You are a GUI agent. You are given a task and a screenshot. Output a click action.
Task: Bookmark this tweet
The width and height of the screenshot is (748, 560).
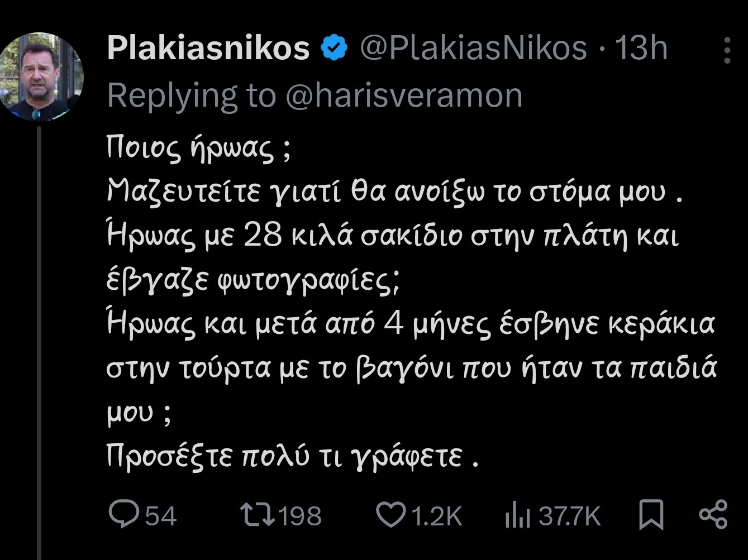(651, 515)
